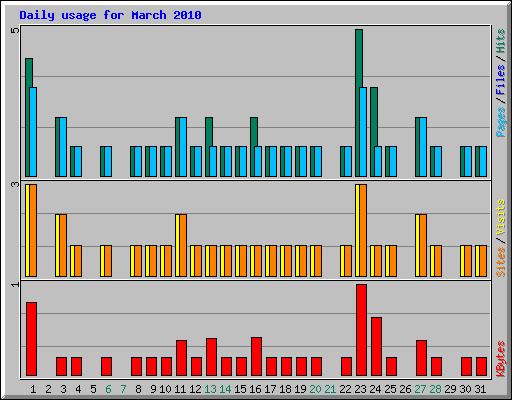Select the red KBytes bar for day 13
This screenshot has height=400, width=512.
click(x=211, y=357)
